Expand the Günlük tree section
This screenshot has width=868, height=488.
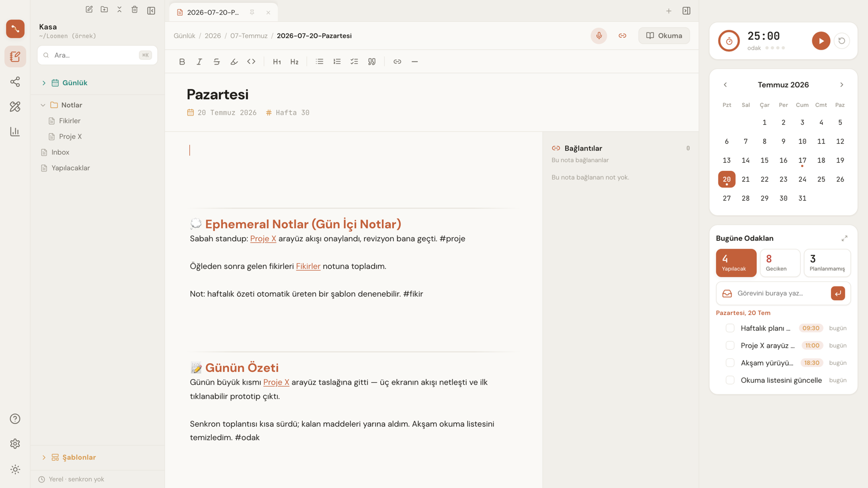44,83
